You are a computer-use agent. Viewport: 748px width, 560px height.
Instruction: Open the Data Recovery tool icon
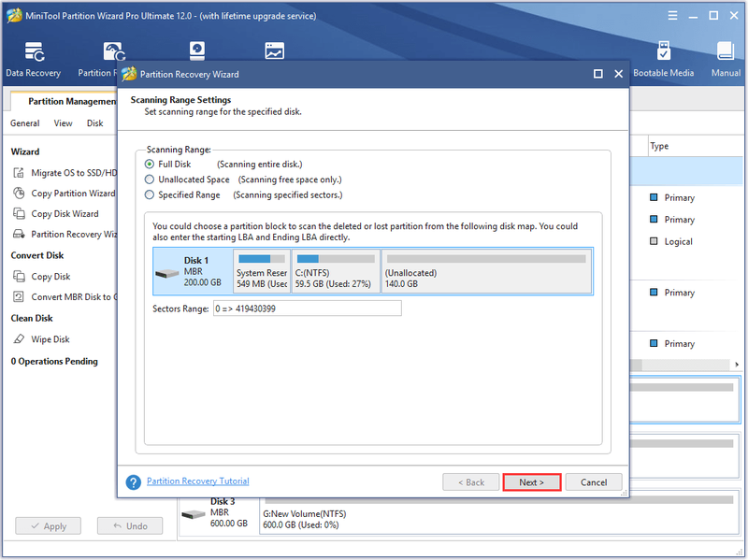pyautogui.click(x=35, y=52)
